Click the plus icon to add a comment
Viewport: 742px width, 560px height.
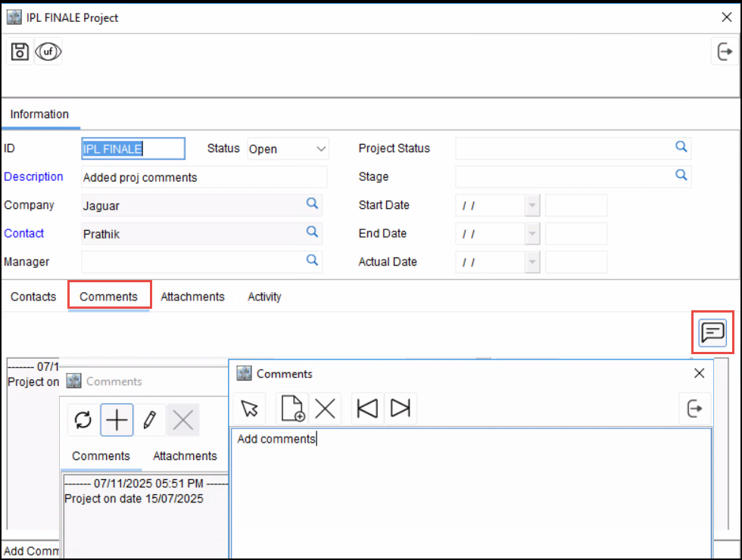coord(117,420)
